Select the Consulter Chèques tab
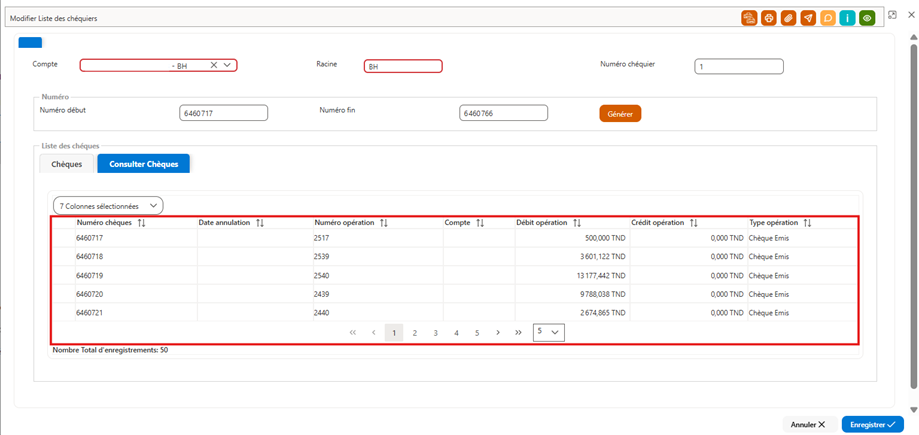This screenshot has width=919, height=435. click(x=144, y=164)
